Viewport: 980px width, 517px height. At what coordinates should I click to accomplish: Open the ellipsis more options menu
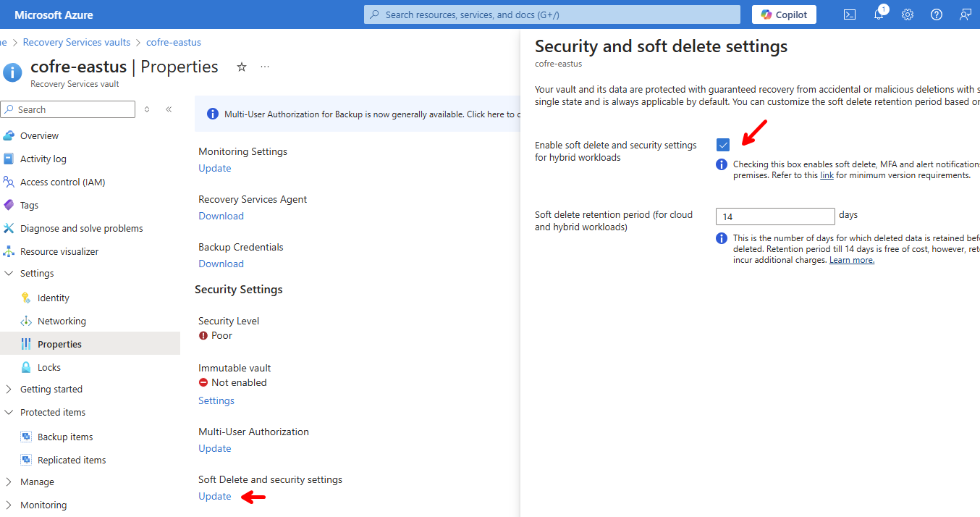tap(265, 67)
